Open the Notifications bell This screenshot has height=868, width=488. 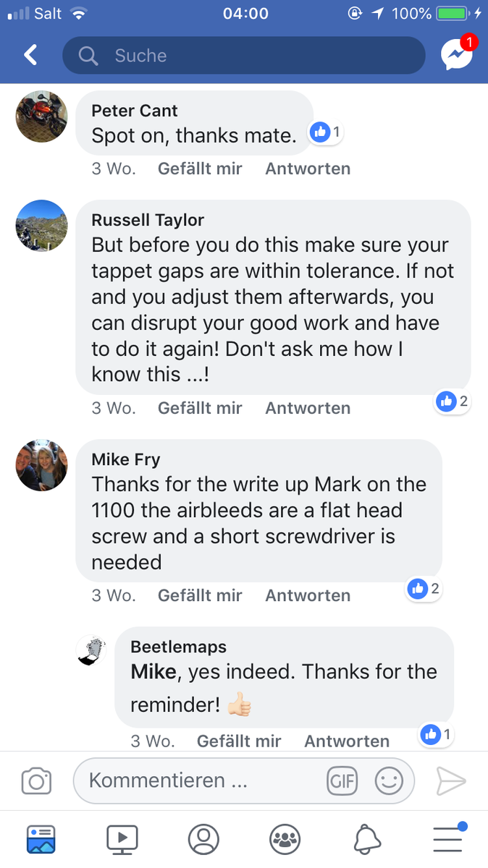367,839
